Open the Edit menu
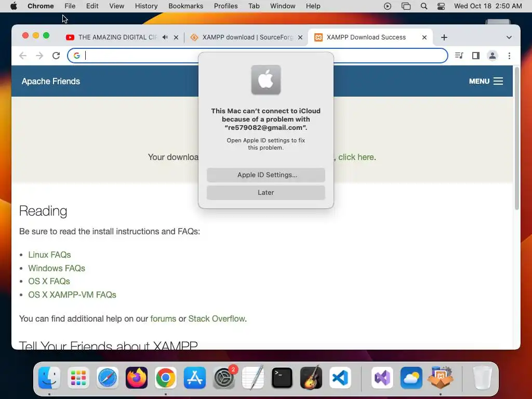 pyautogui.click(x=92, y=6)
